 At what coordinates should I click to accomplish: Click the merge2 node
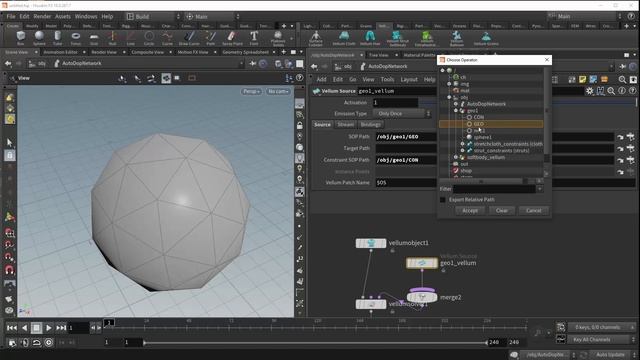coord(422,298)
